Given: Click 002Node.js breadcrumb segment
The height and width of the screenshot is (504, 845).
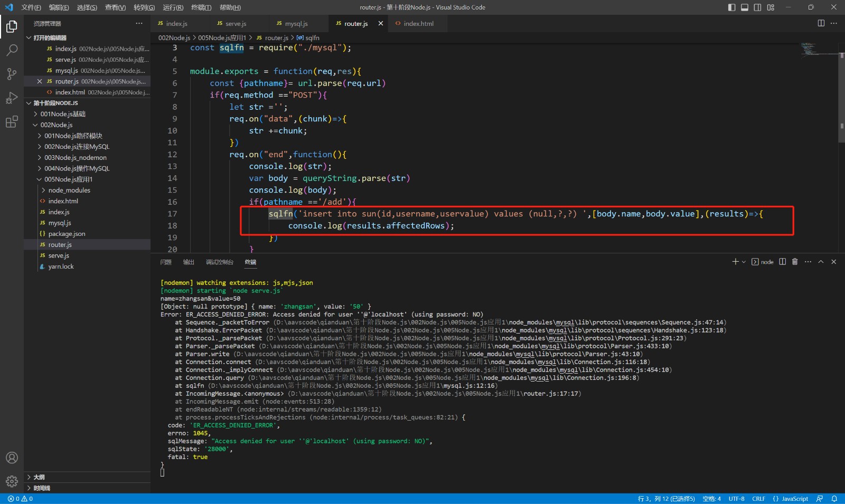Looking at the screenshot, I should click(x=174, y=38).
